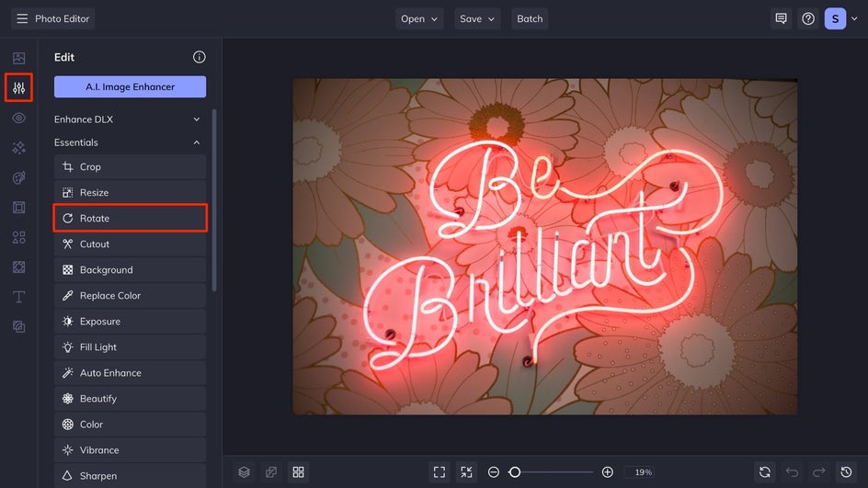Select the Crop tool
Image resolution: width=868 pixels, height=488 pixels.
click(130, 167)
